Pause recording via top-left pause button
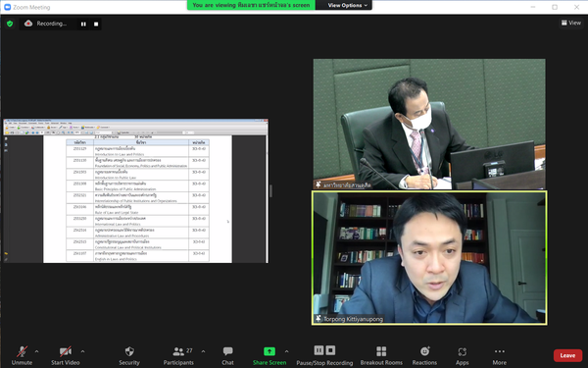 point(83,24)
